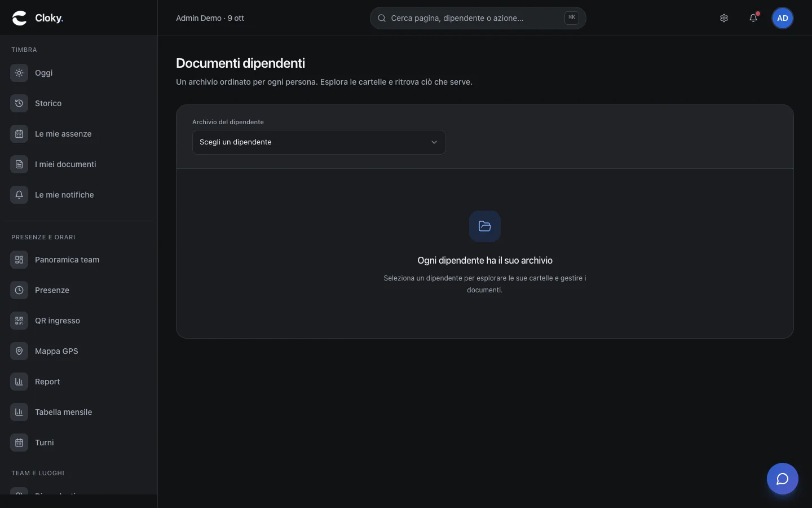Go to Presenze link

78,290
